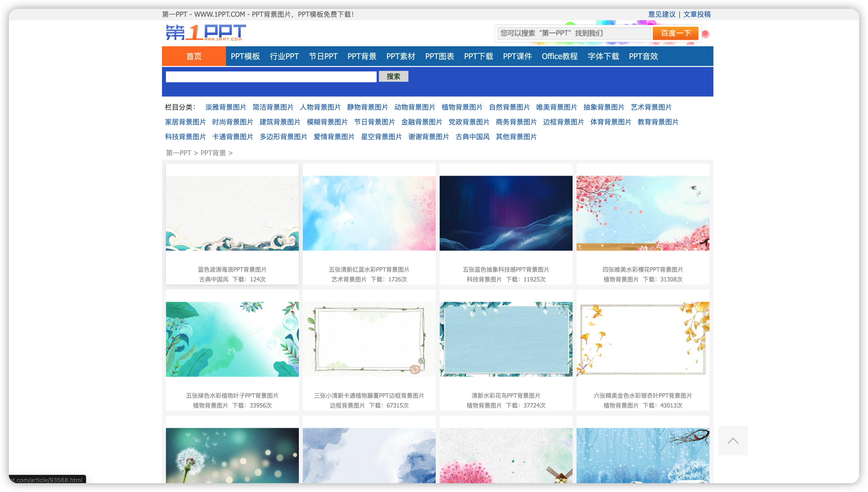This screenshot has width=868, height=492.
Task: Click PPT背景 in the breadcrumb
Action: pyautogui.click(x=213, y=153)
